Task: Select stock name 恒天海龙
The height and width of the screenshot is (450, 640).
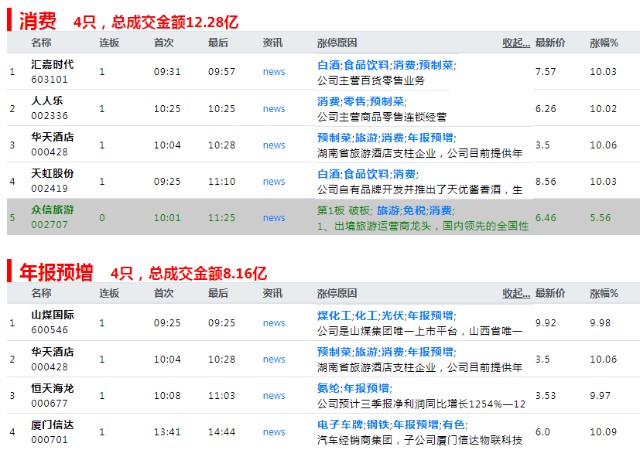Action: 53,388
